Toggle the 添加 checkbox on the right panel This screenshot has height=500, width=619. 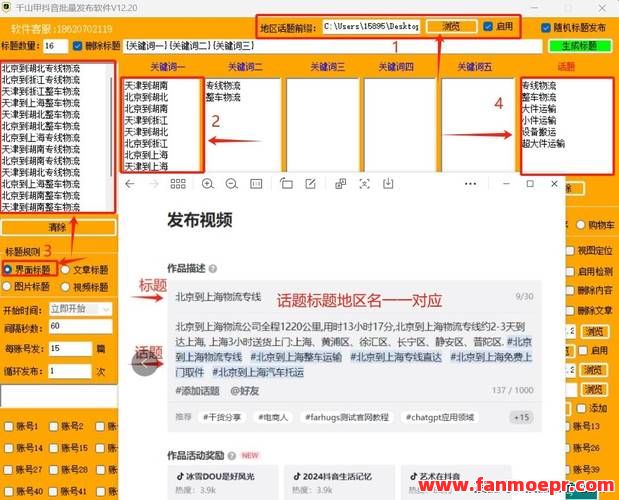pos(581,408)
